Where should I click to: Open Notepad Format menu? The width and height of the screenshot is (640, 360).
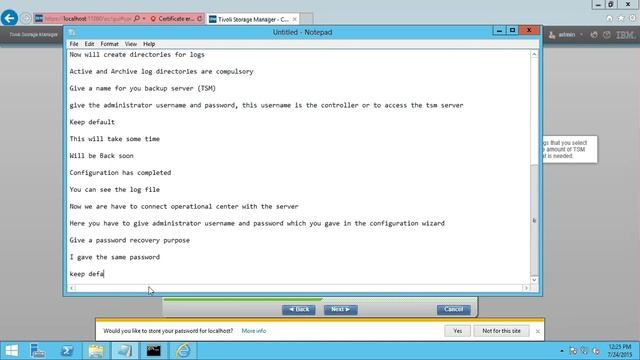tap(109, 44)
